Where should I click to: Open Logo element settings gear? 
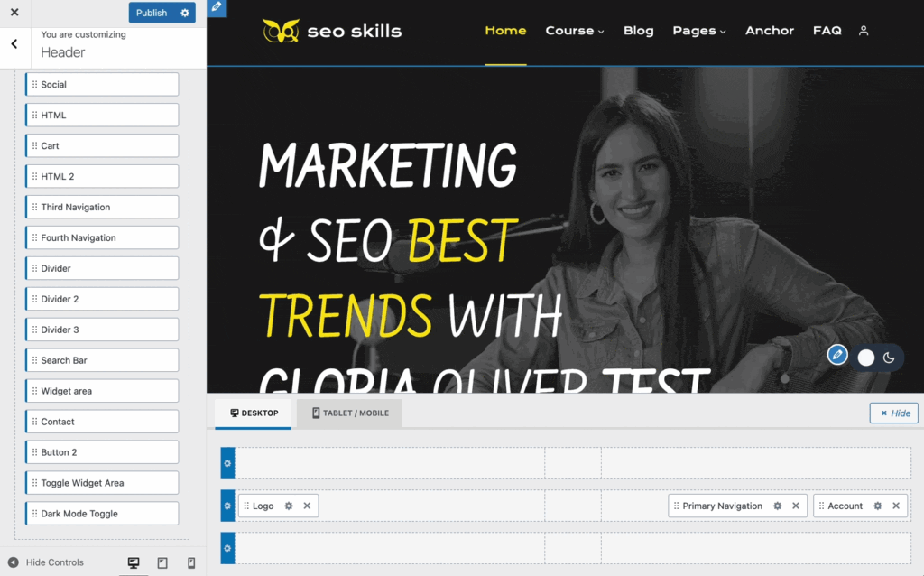coord(289,506)
